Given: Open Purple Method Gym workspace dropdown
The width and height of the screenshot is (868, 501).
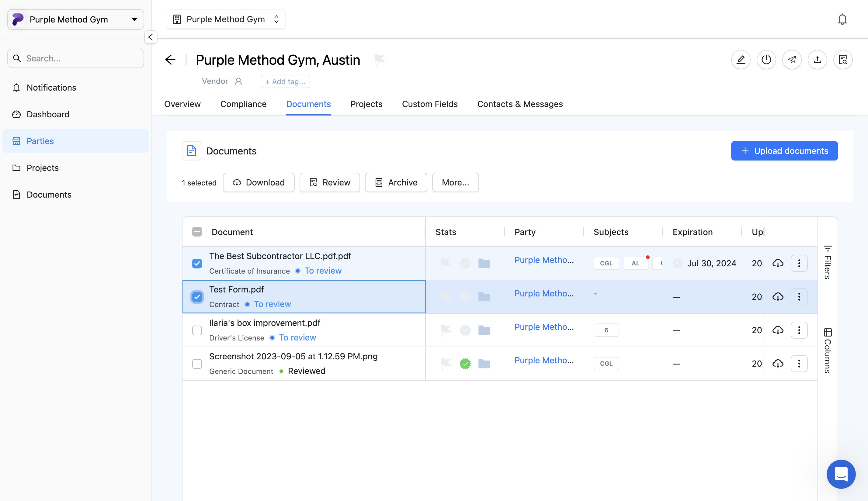Looking at the screenshot, I should [x=75, y=20].
